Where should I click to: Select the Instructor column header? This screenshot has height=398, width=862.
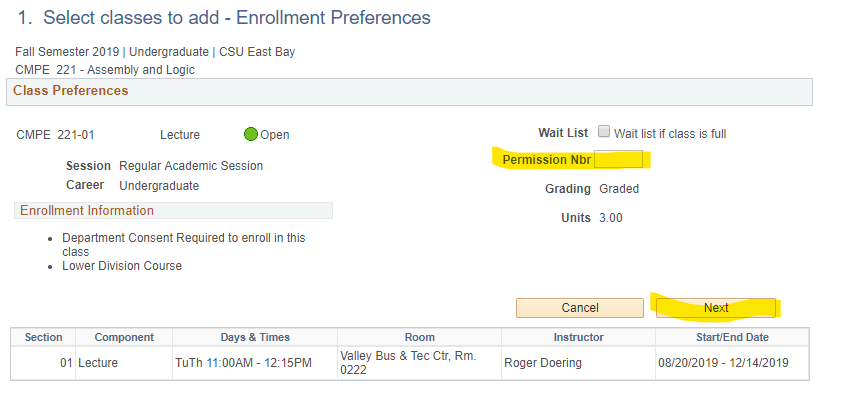(x=578, y=337)
